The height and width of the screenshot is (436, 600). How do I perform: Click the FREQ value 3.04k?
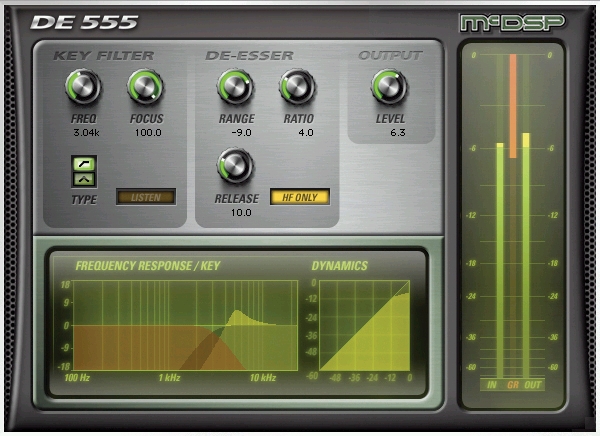point(86,133)
